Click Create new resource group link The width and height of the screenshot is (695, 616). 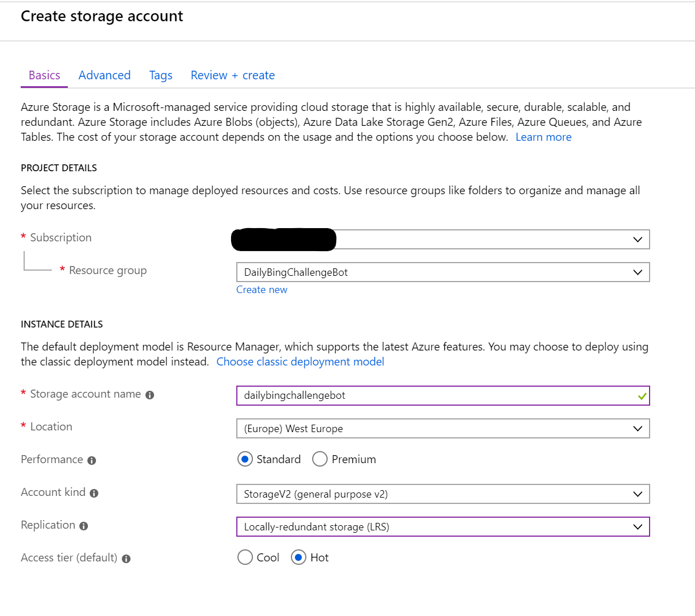click(x=262, y=290)
